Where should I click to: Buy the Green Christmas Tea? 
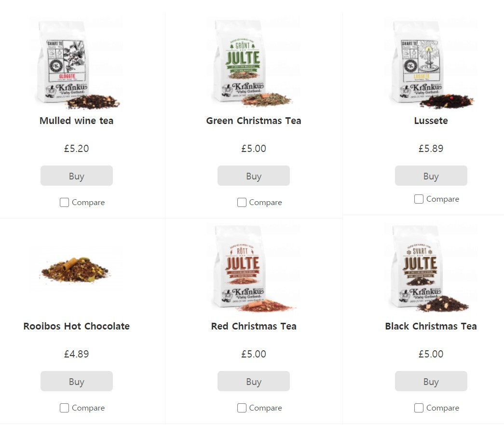pyautogui.click(x=254, y=176)
